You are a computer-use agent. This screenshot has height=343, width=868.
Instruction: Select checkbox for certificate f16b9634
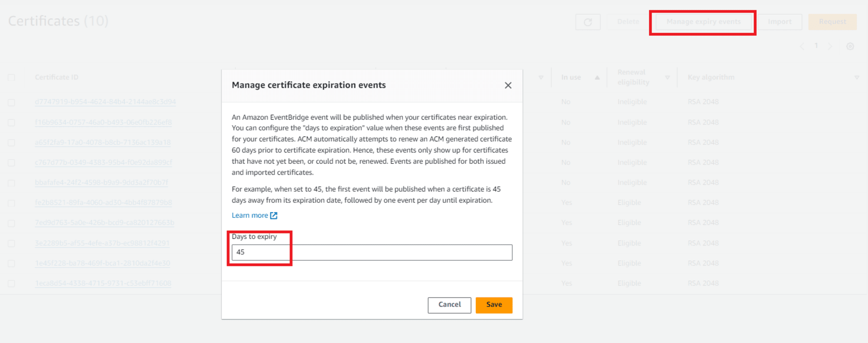[11, 123]
